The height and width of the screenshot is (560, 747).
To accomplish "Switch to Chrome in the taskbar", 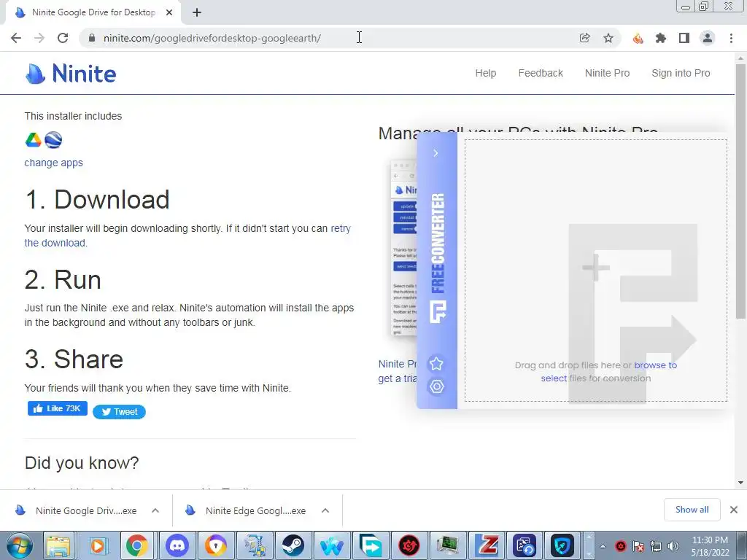I will tap(136, 545).
